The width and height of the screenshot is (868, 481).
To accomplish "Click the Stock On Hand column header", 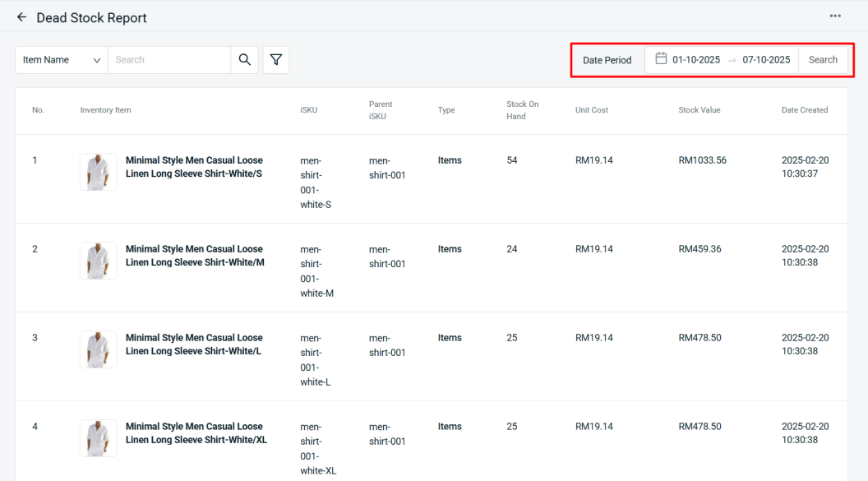I will 522,110.
